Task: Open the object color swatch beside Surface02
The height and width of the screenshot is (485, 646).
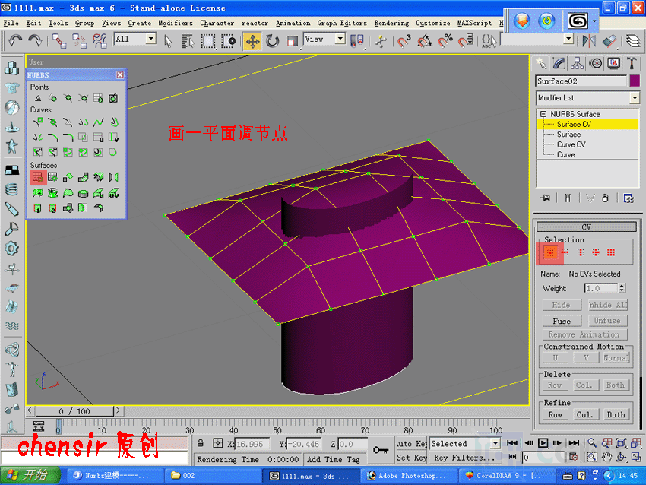Action: coord(635,81)
